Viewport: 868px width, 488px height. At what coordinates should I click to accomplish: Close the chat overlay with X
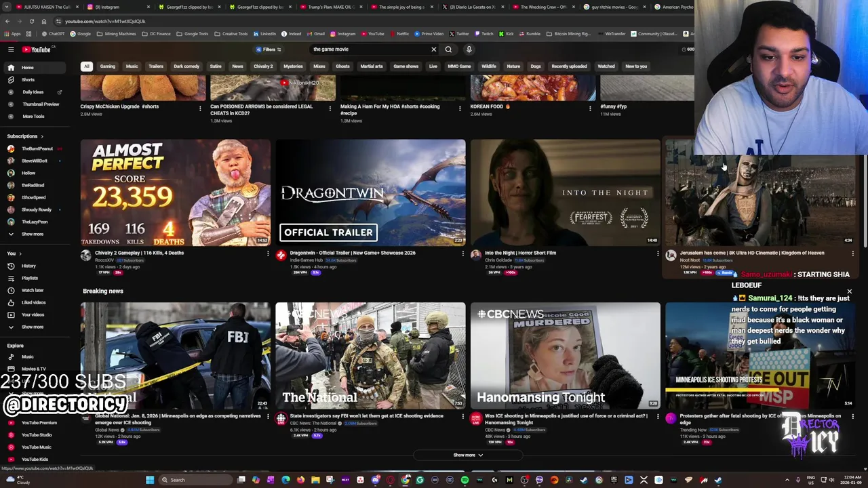point(849,292)
